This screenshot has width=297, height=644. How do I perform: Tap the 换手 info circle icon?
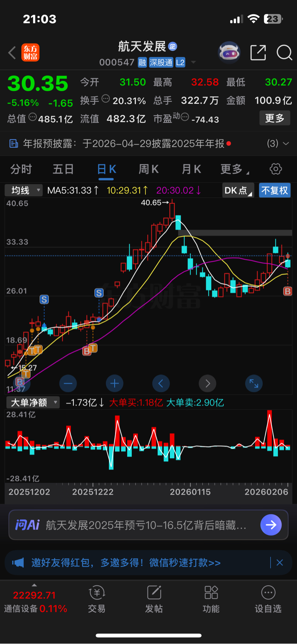click(x=106, y=99)
